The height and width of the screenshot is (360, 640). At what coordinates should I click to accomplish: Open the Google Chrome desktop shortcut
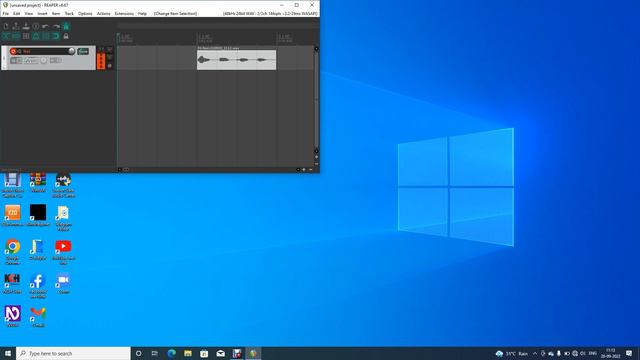click(x=13, y=251)
